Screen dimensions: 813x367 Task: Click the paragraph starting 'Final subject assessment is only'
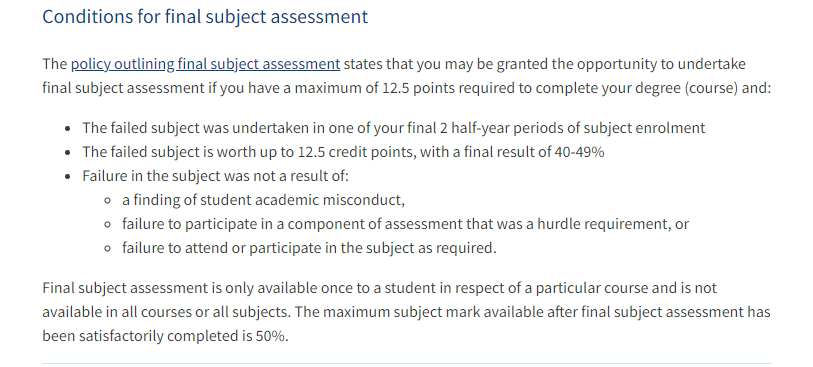point(406,312)
